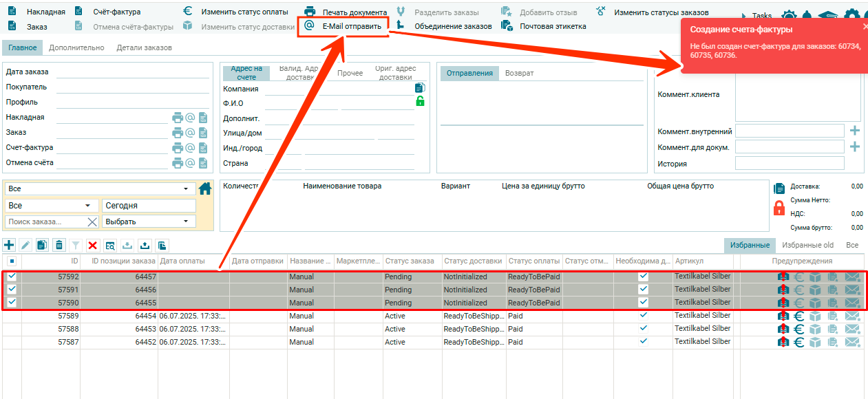Toggle the select-all checkbox in table header

(x=12, y=261)
